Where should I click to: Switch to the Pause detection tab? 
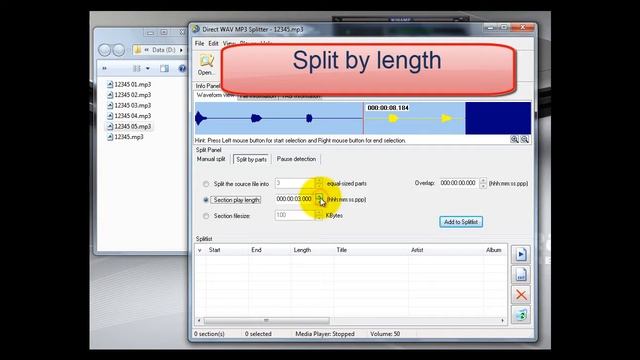pyautogui.click(x=296, y=159)
